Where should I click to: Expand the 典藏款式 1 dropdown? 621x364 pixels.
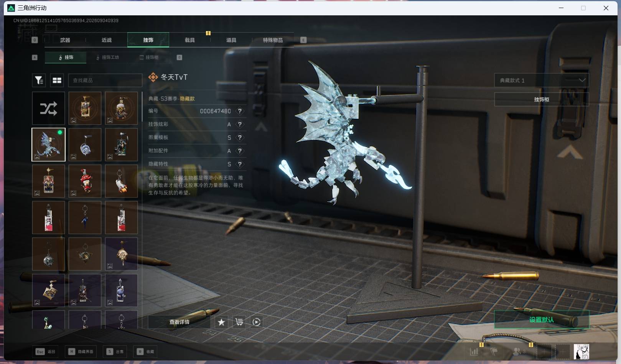pos(541,81)
